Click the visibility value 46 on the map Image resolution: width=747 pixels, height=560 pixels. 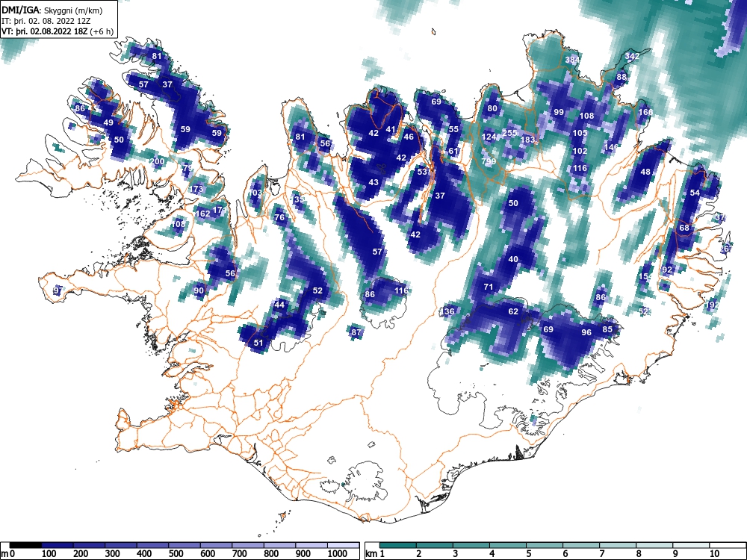click(x=409, y=137)
